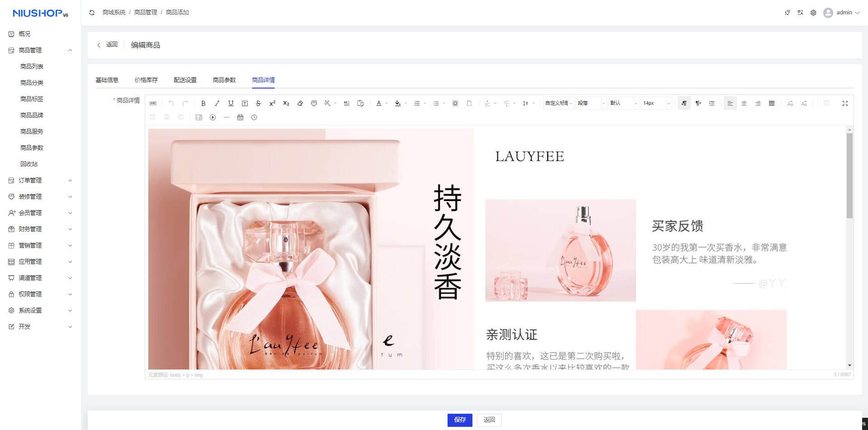Click the blue 保存 button

tap(460, 420)
